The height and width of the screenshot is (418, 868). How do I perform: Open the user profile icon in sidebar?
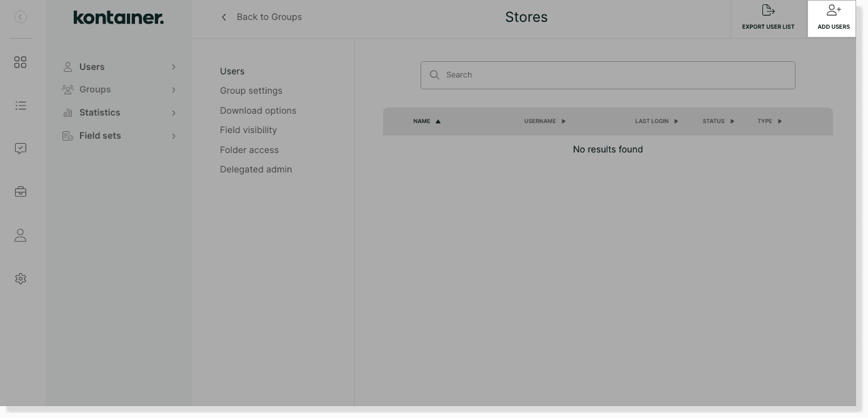[x=21, y=236]
